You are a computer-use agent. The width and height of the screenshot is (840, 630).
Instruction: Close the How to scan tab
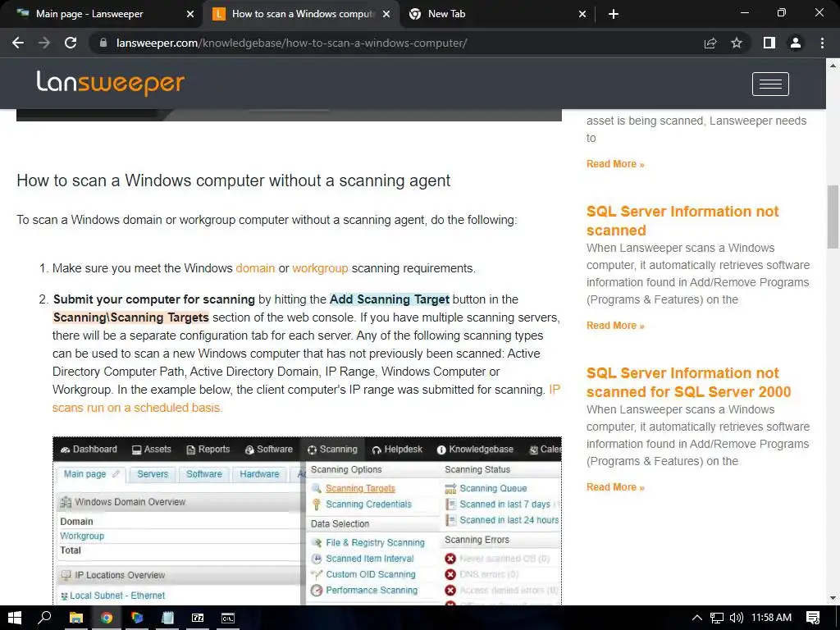tap(386, 14)
